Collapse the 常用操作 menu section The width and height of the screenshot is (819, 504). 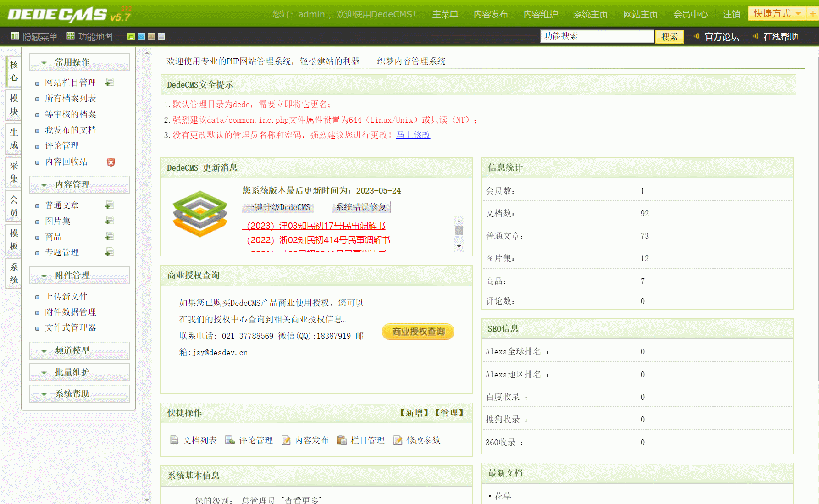pyautogui.click(x=79, y=62)
